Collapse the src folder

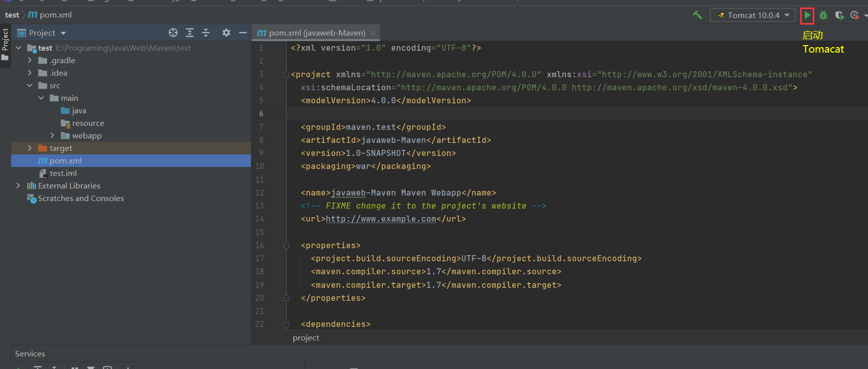pos(30,85)
